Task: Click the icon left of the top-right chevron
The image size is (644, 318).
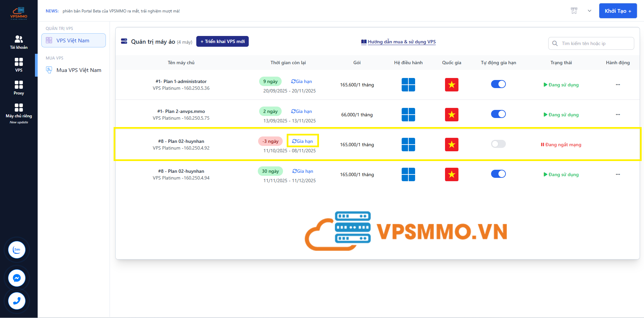Action: coord(574,11)
